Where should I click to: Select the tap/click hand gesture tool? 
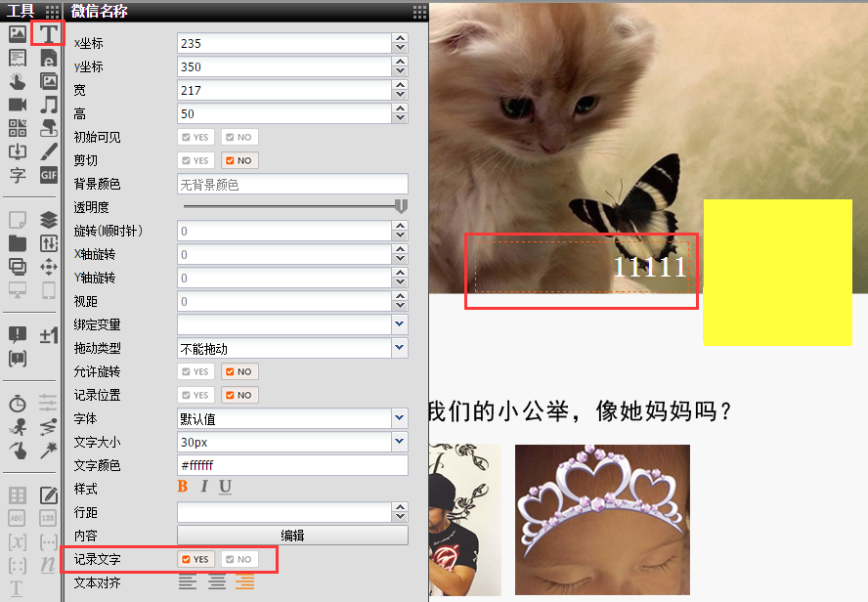(18, 81)
